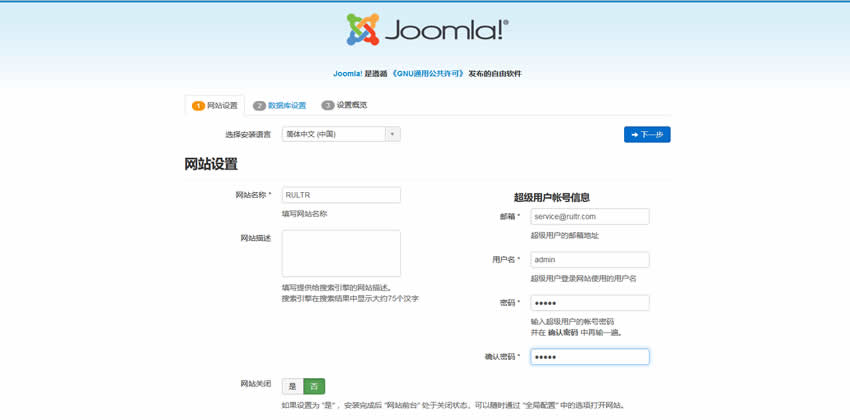
Task: Click the 网站设置 heading
Action: pos(211,164)
